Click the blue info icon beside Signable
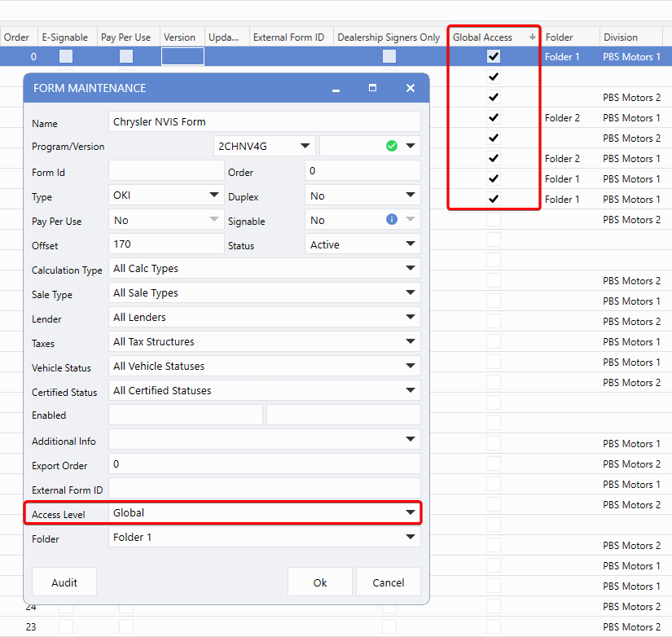This screenshot has height=637, width=672. pos(392,219)
